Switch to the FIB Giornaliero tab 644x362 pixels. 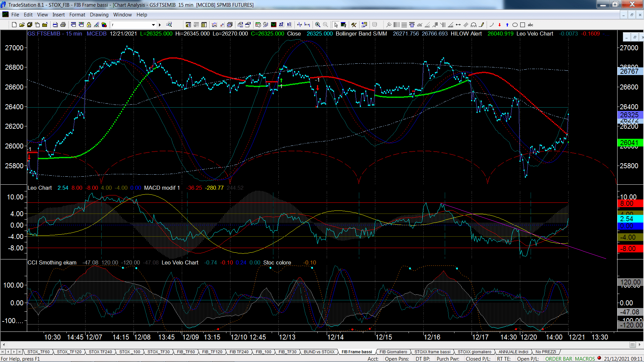pyautogui.click(x=393, y=352)
